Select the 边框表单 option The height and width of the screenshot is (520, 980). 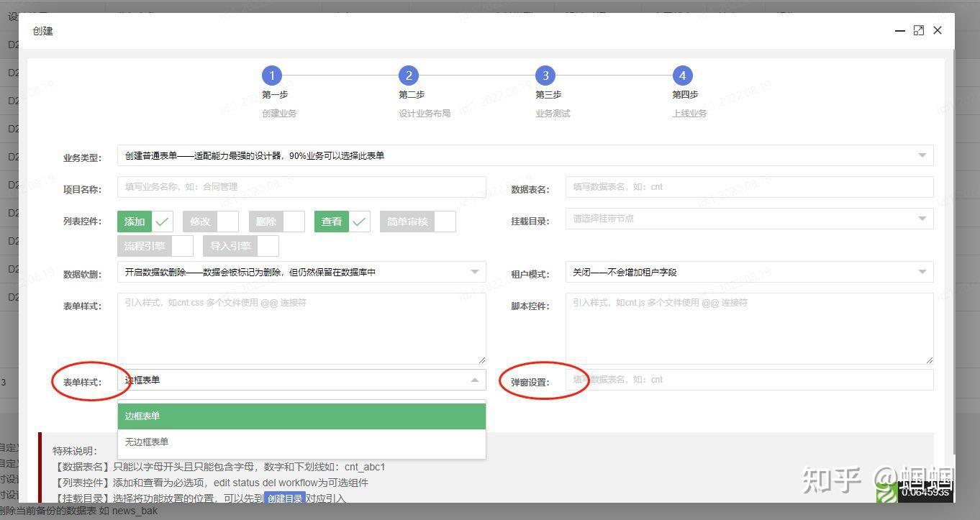(x=301, y=415)
